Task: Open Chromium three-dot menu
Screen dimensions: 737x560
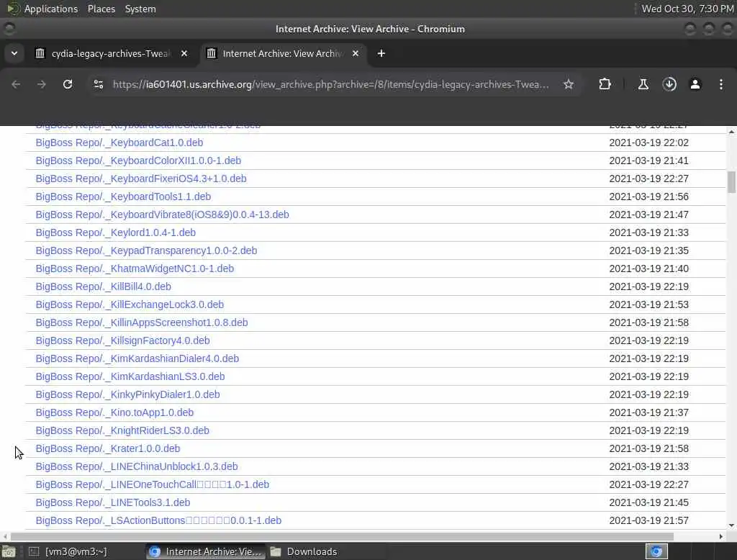Action: coord(721,84)
